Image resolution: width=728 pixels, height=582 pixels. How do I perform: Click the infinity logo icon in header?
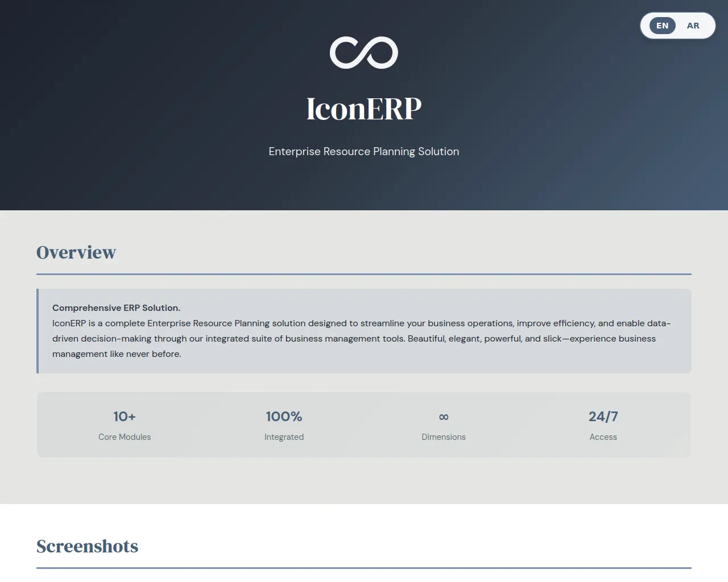pyautogui.click(x=364, y=53)
